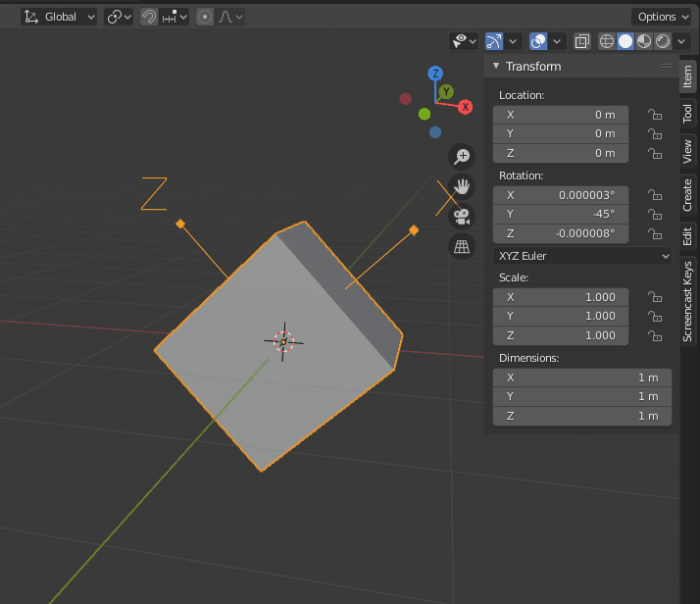This screenshot has height=604, width=700.
Task: Click the Location Y field
Action: tap(561, 134)
